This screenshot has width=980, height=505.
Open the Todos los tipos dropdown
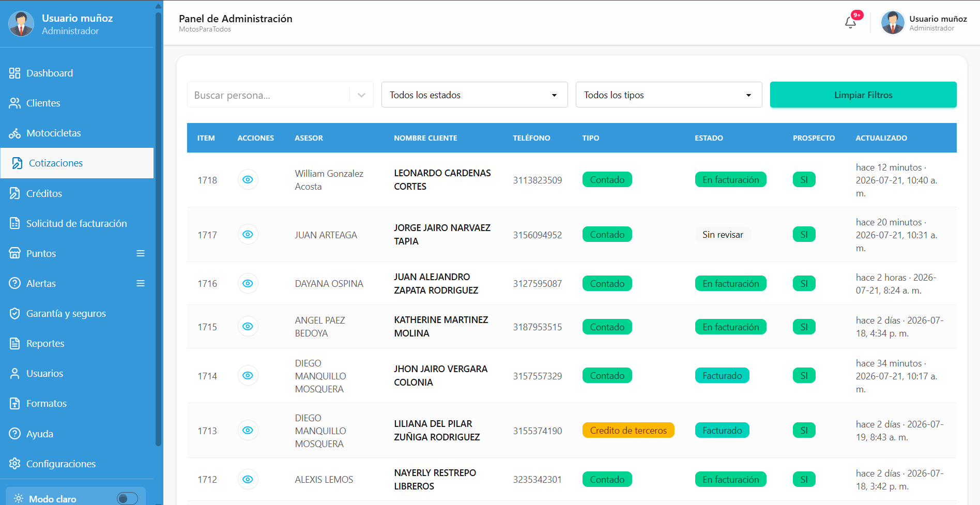tap(669, 95)
